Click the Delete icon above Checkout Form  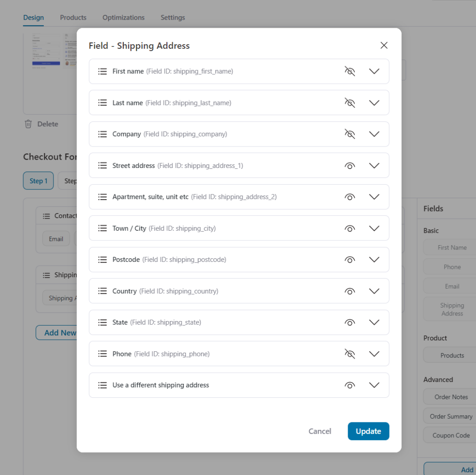(x=28, y=124)
